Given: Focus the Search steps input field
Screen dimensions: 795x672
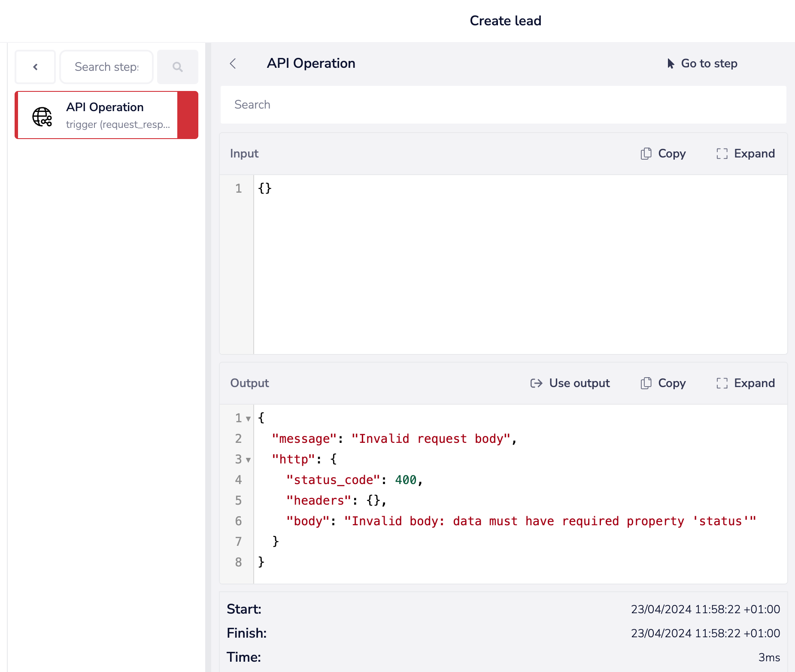Looking at the screenshot, I should [106, 67].
